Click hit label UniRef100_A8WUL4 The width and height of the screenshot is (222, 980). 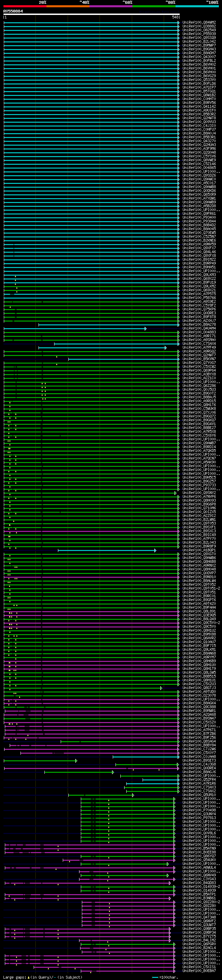pyautogui.click(x=199, y=867)
